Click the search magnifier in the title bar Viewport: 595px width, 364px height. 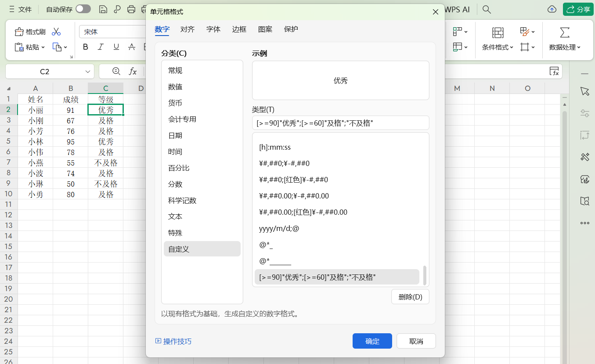point(486,9)
